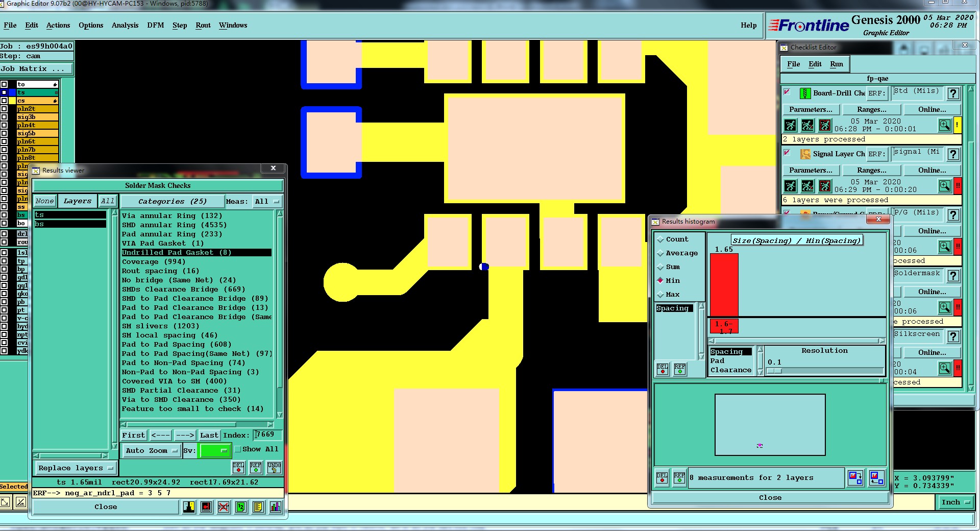Open help question mark for Signal Layer Check
The image size is (980, 531).
[953, 154]
